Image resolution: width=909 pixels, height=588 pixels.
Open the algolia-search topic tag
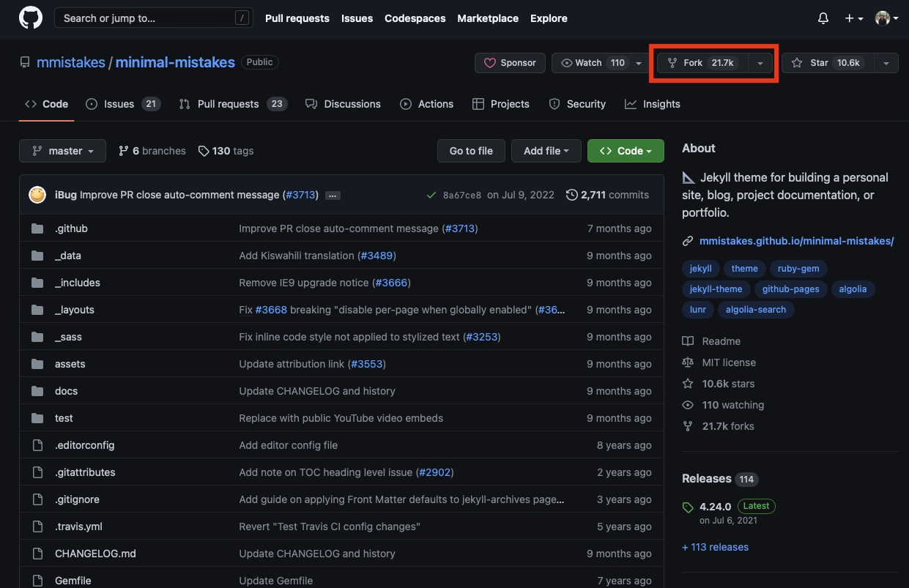[756, 310]
